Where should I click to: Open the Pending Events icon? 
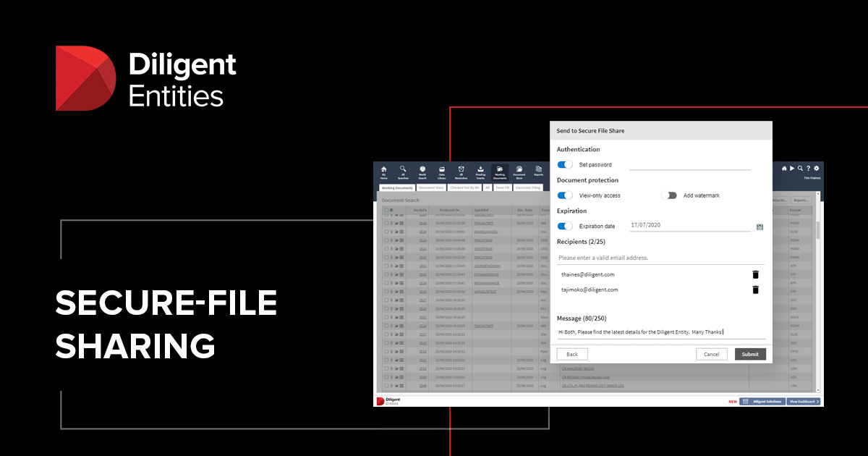click(x=480, y=172)
